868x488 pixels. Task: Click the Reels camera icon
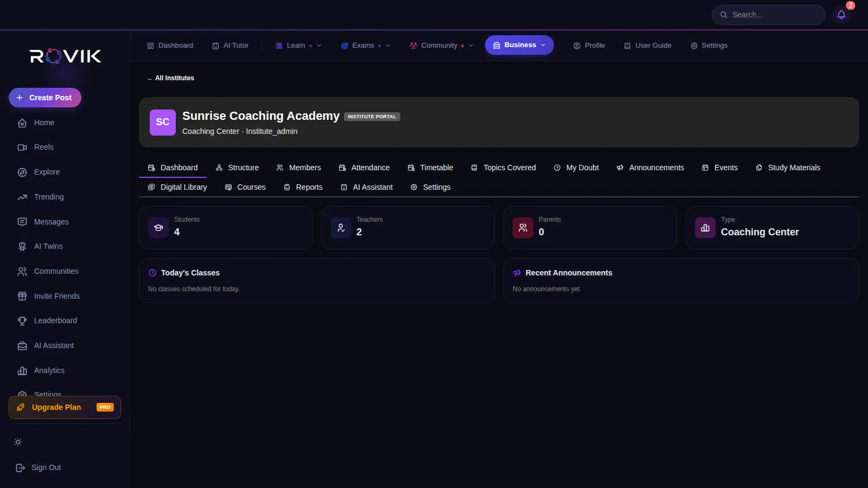click(22, 147)
